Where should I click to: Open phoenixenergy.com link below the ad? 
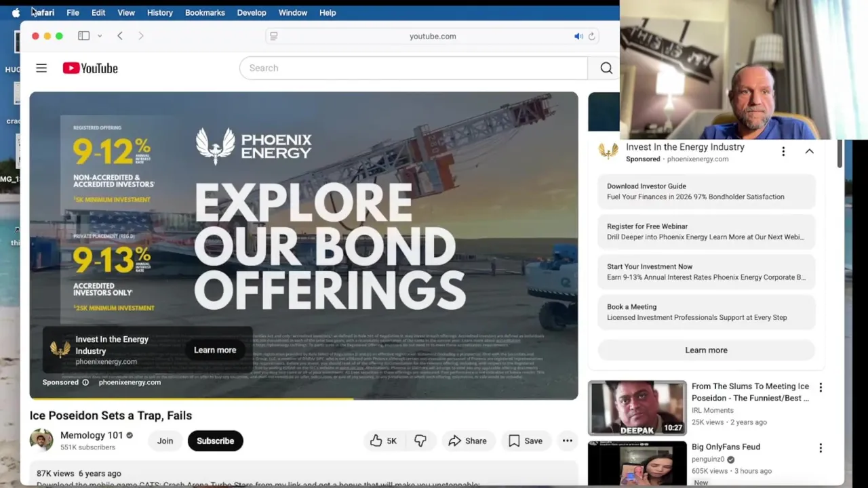tap(130, 382)
